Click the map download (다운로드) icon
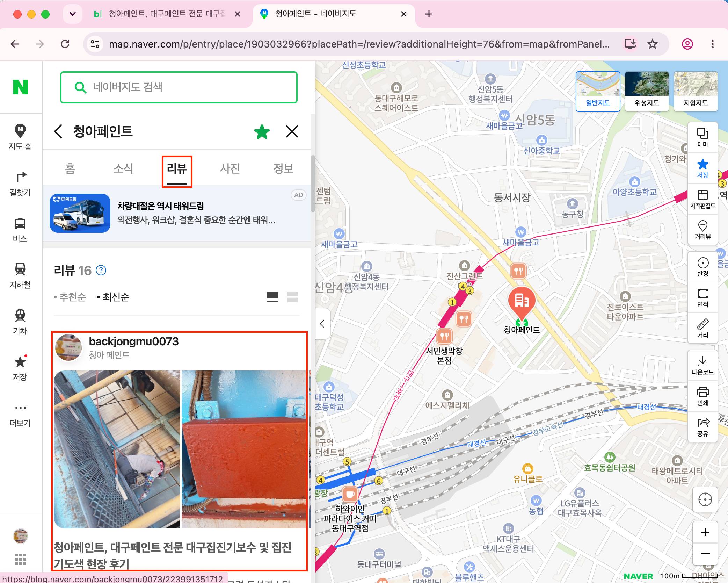 pyautogui.click(x=703, y=365)
